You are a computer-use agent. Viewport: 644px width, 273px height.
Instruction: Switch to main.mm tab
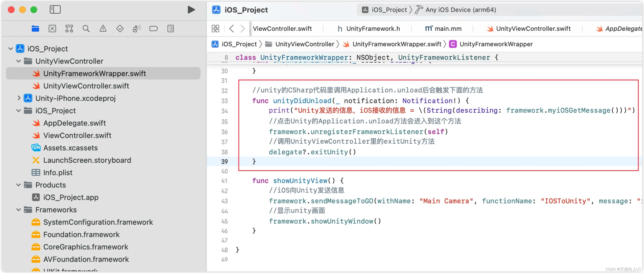coord(443,29)
